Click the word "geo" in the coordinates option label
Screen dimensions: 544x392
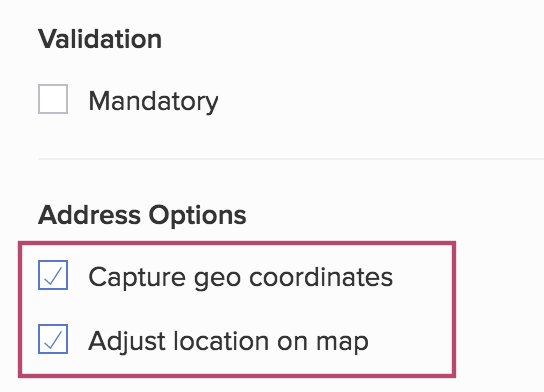[x=217, y=280]
